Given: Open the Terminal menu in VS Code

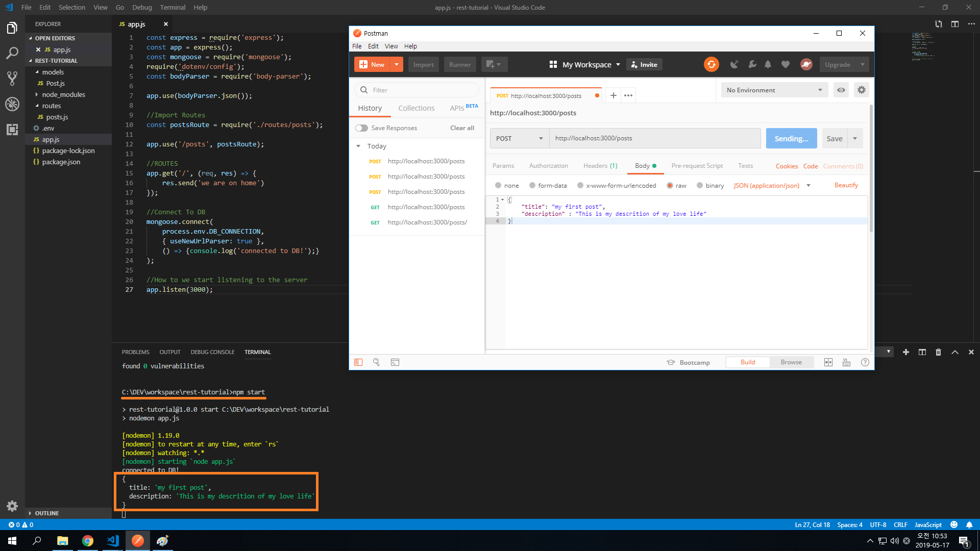Looking at the screenshot, I should coord(173,7).
